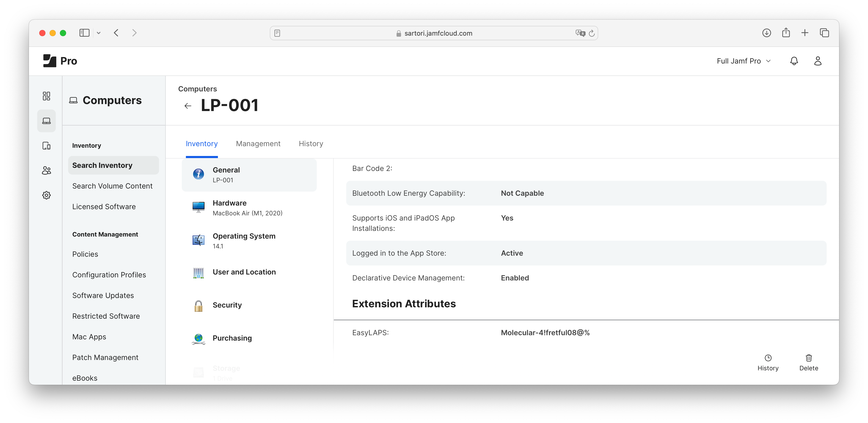Click the Operating System Finder icon

198,240
